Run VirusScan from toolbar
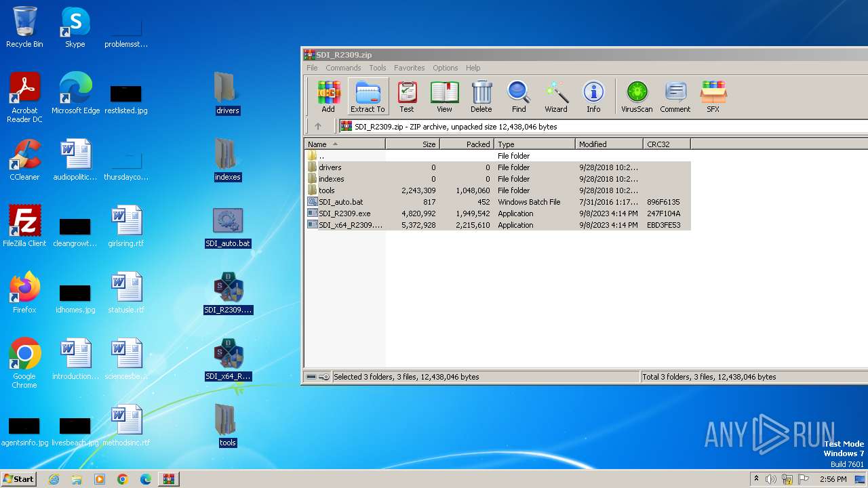 tap(637, 96)
